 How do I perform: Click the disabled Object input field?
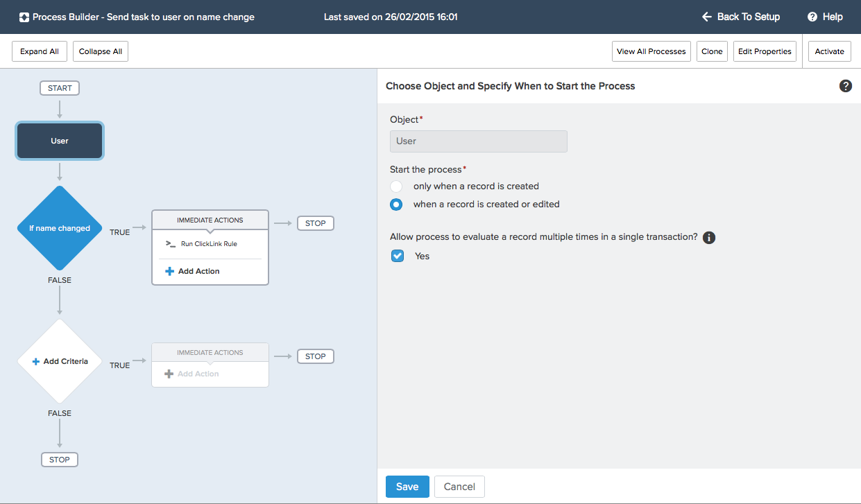point(478,141)
